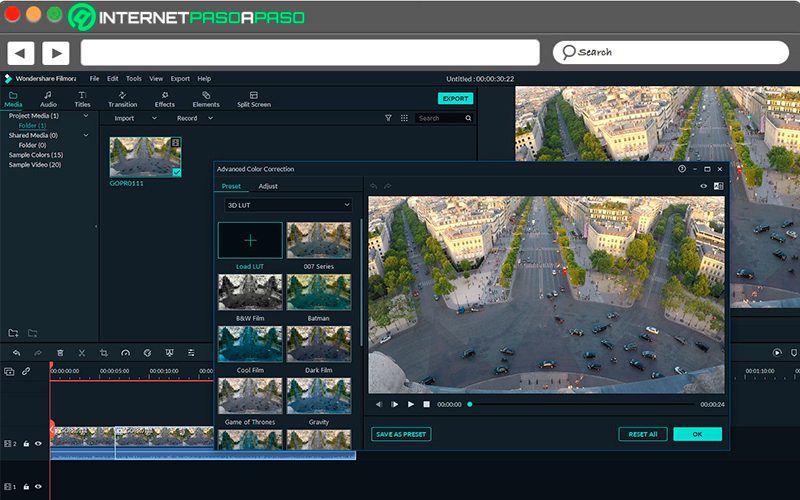Screen dimensions: 800x500
Task: Open the Tools menu
Action: [134, 79]
